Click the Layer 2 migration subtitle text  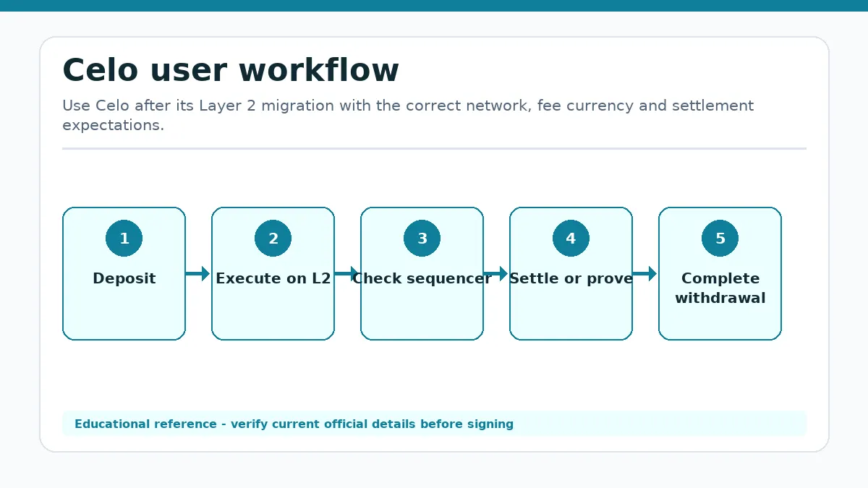click(x=408, y=115)
